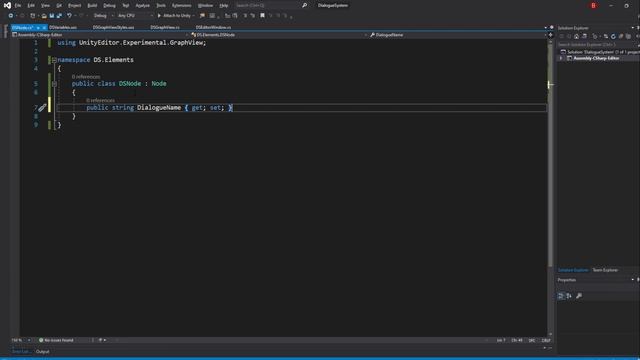Click the DialogueName property identifier in code

pos(159,108)
